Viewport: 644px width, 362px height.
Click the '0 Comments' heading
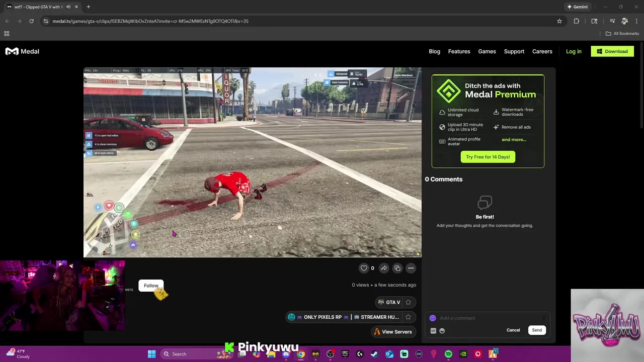tap(443, 179)
